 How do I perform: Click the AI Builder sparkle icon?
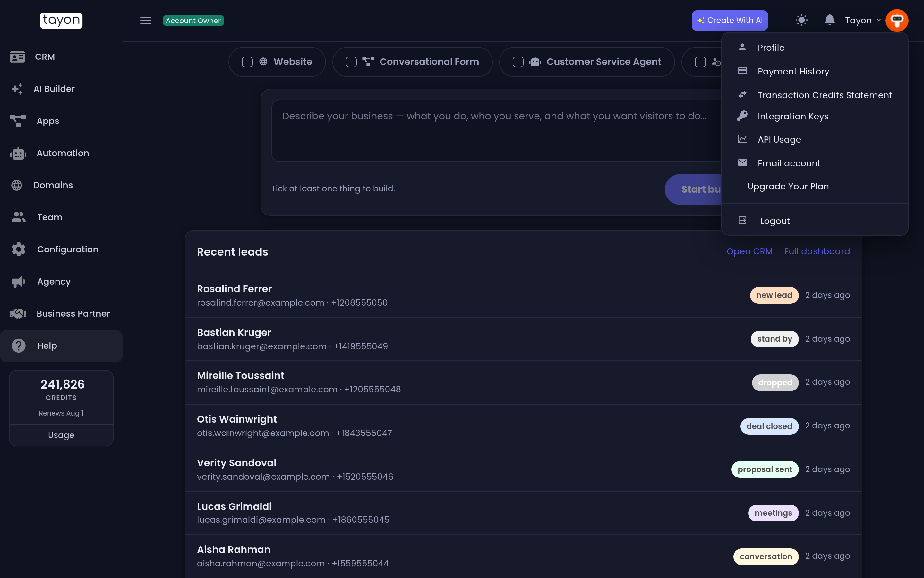[17, 89]
